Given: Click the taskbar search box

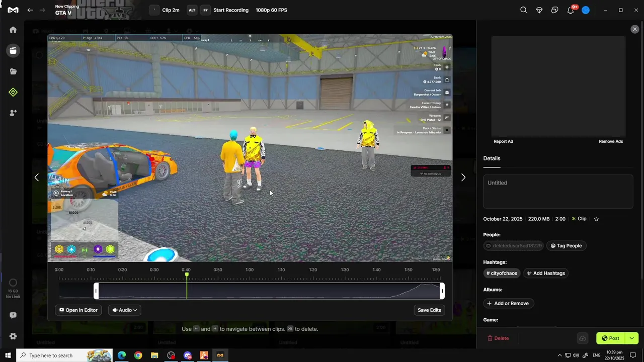Looking at the screenshot, I should (x=64, y=355).
